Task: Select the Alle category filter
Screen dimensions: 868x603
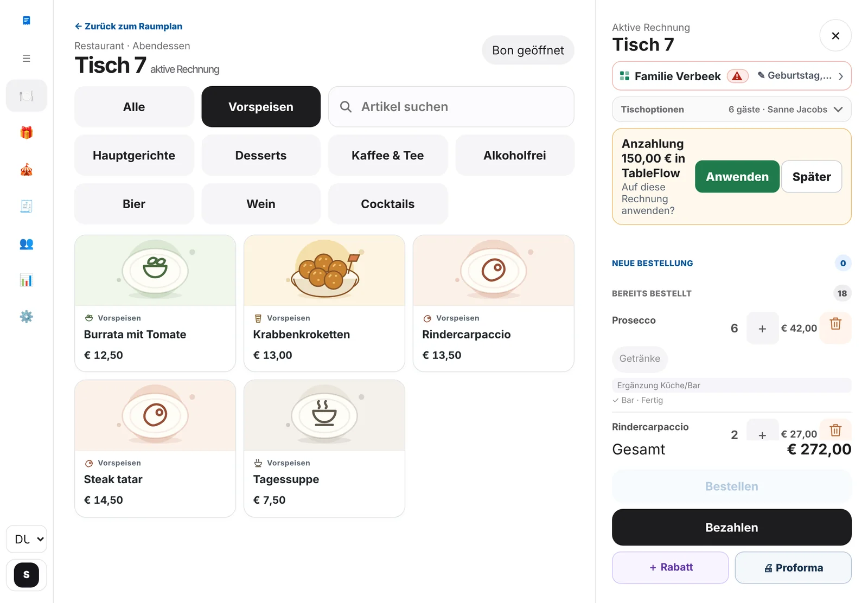Action: 134,107
